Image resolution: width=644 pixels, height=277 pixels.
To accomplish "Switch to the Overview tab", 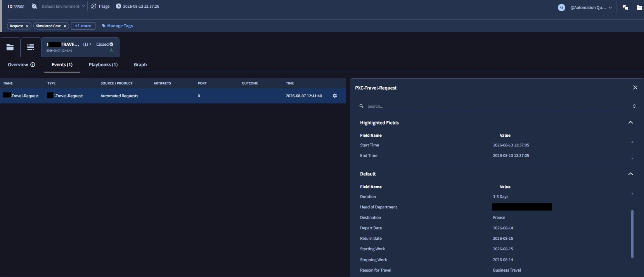I will pos(18,65).
